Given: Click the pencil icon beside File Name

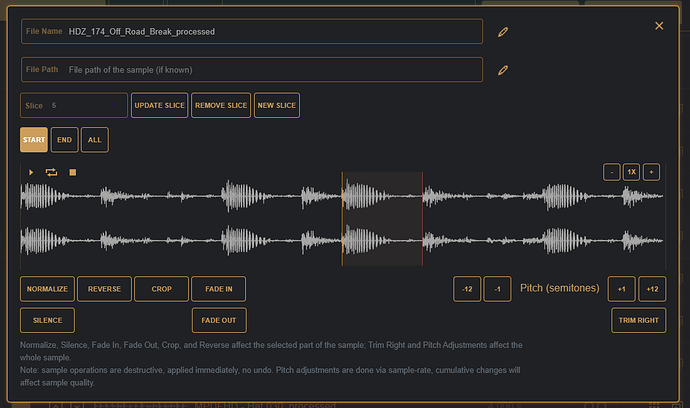Looking at the screenshot, I should (503, 32).
